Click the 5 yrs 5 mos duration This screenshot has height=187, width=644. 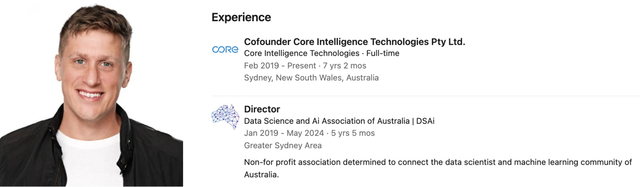[x=353, y=133]
